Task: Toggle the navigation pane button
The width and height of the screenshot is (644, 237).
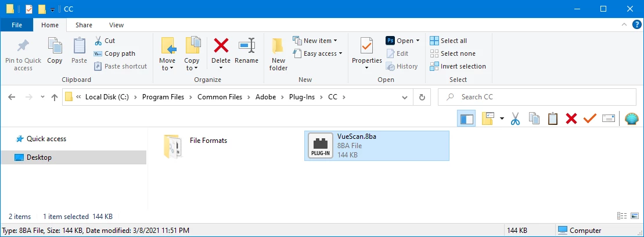Action: tap(466, 119)
